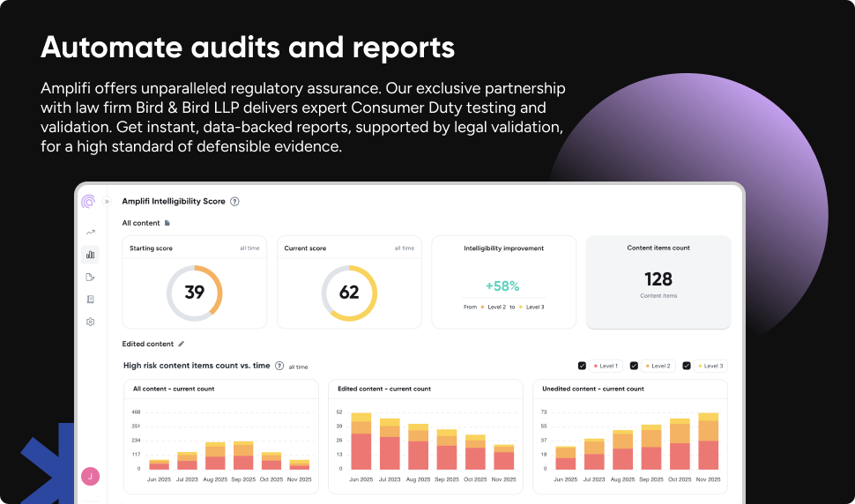Open the Starting score 'all time' filter

coord(249,248)
